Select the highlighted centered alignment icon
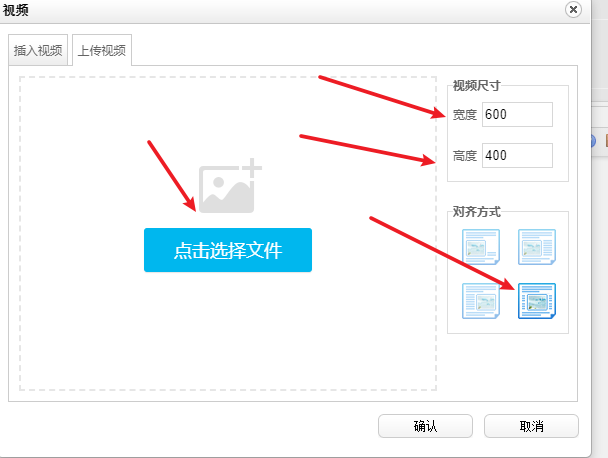The height and width of the screenshot is (458, 608). (536, 300)
